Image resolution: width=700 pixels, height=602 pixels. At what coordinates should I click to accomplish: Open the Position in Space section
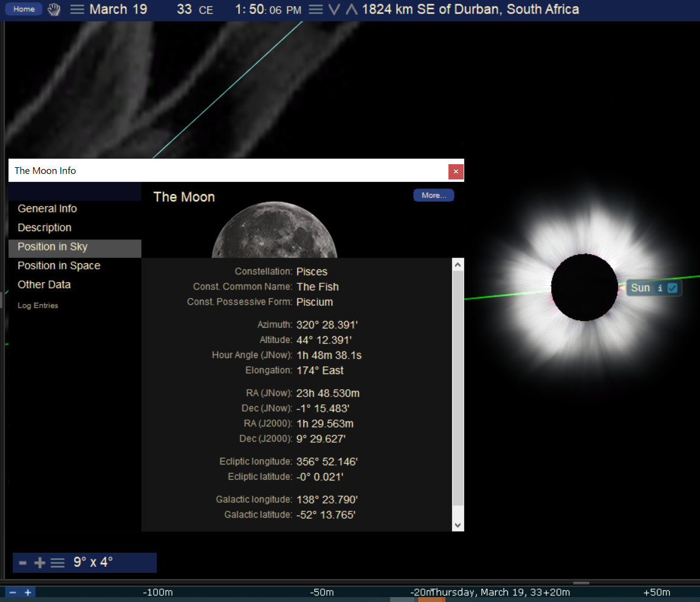(58, 266)
